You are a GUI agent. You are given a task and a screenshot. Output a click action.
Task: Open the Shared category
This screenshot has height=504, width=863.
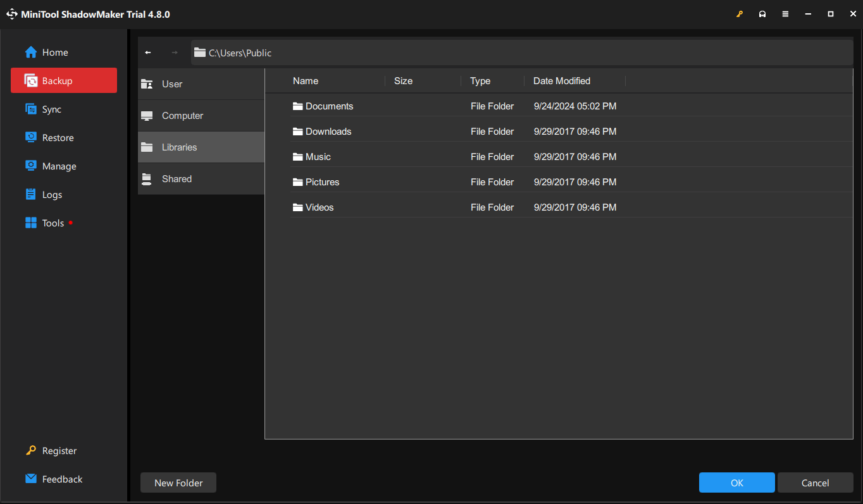[x=177, y=178]
